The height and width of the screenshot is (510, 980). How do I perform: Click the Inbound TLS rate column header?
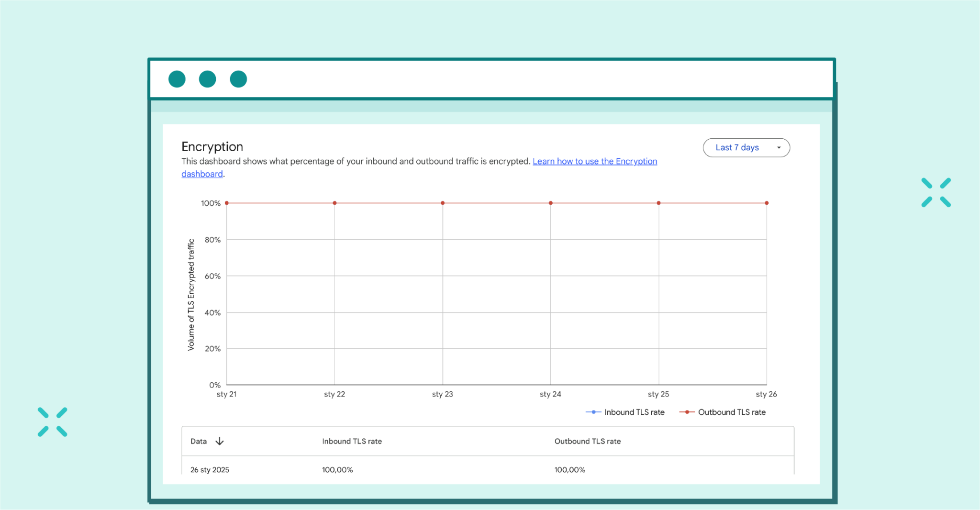point(352,441)
